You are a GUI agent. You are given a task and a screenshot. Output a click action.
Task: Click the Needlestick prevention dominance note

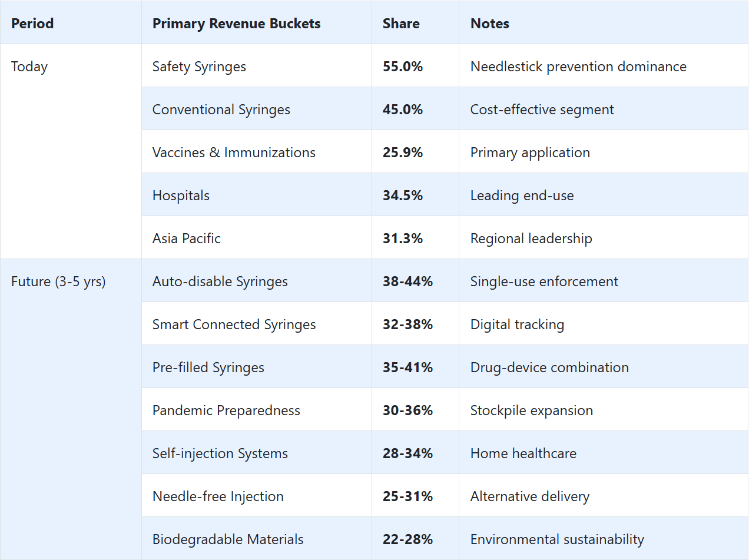click(578, 67)
